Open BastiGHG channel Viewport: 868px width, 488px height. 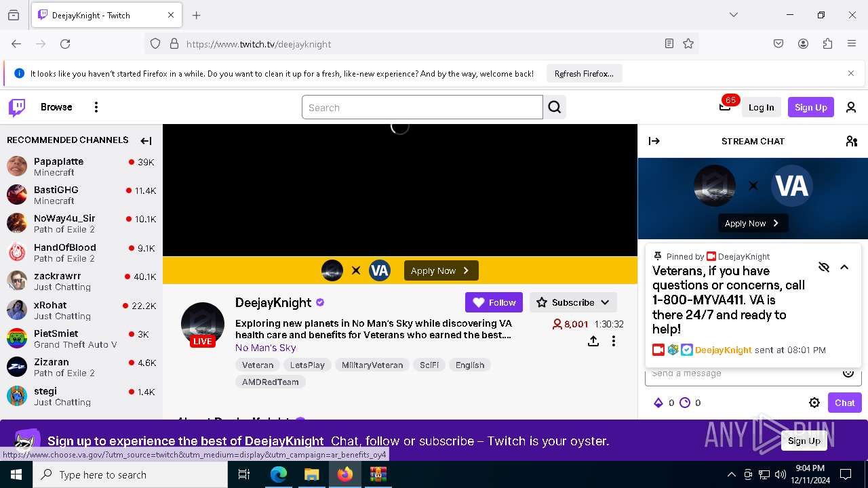click(81, 195)
